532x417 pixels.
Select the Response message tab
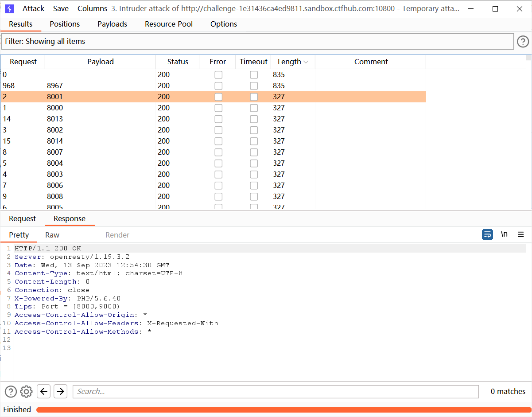click(x=70, y=218)
